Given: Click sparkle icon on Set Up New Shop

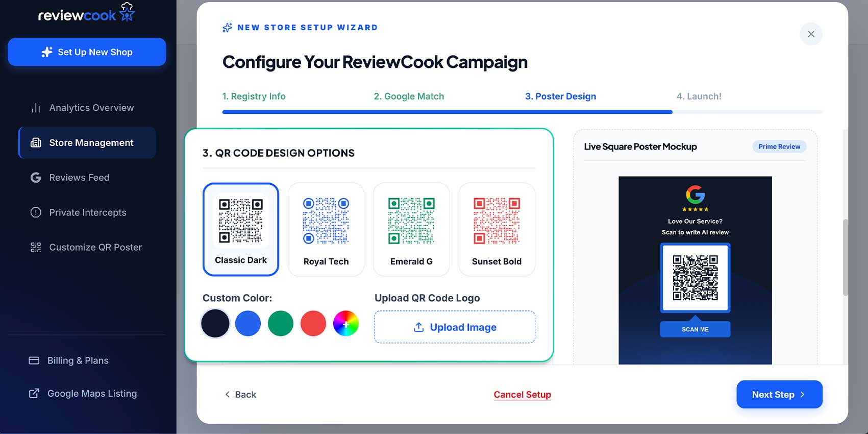Looking at the screenshot, I should tap(47, 52).
